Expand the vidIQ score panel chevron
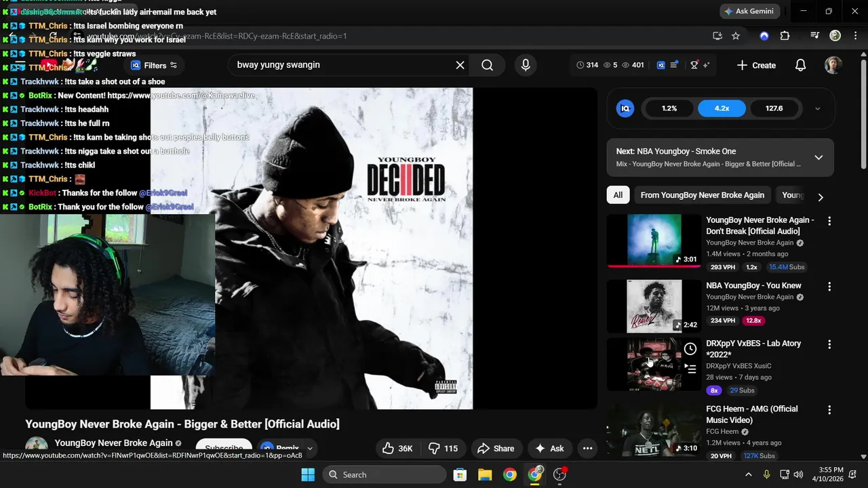 coord(817,108)
